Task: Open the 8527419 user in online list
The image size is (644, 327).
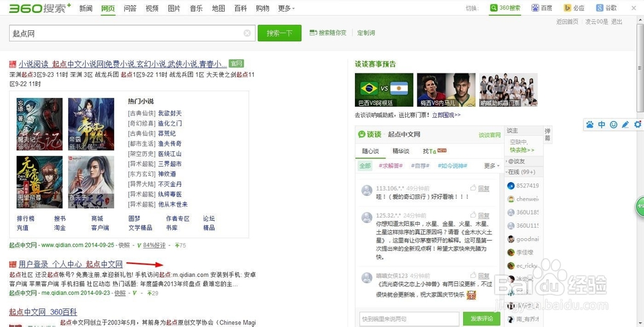Action: [x=523, y=185]
